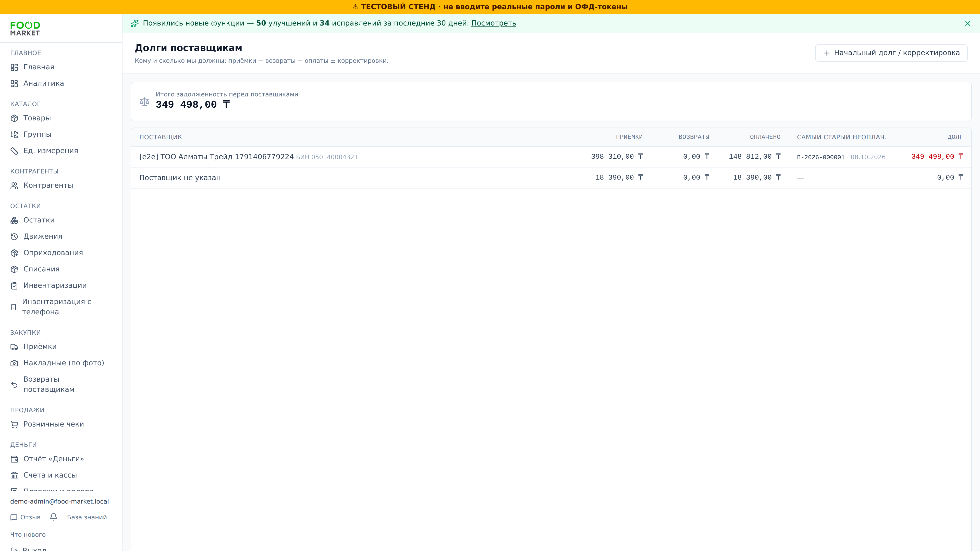Dismiss the new features banner
This screenshot has width=980, height=551.
(x=967, y=23)
